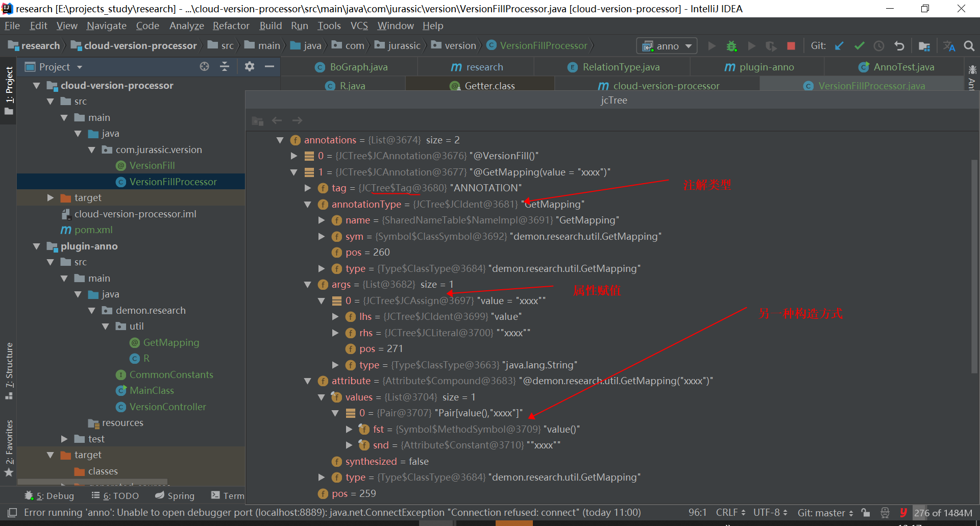Click Project panel collapse all icon
980x526 pixels.
click(x=225, y=66)
